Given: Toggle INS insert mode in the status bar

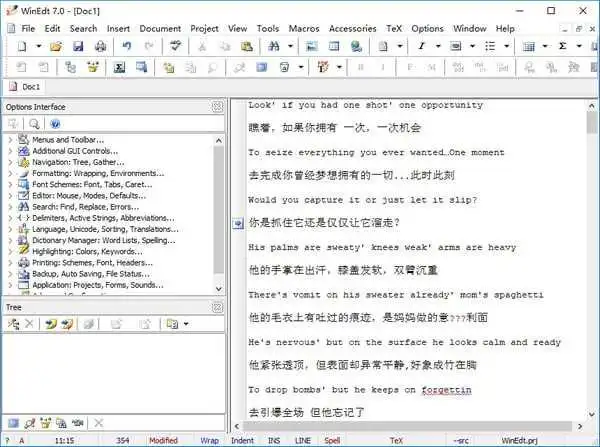Looking at the screenshot, I should 274,440.
